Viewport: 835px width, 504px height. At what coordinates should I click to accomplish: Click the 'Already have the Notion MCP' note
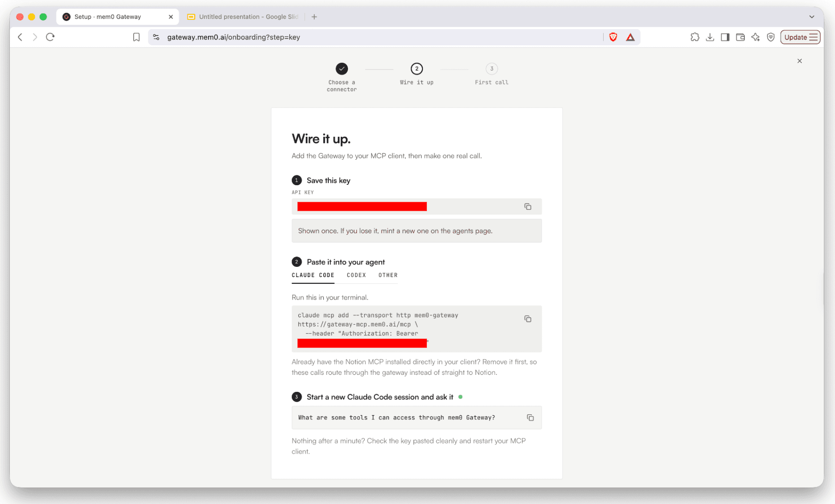(x=414, y=367)
